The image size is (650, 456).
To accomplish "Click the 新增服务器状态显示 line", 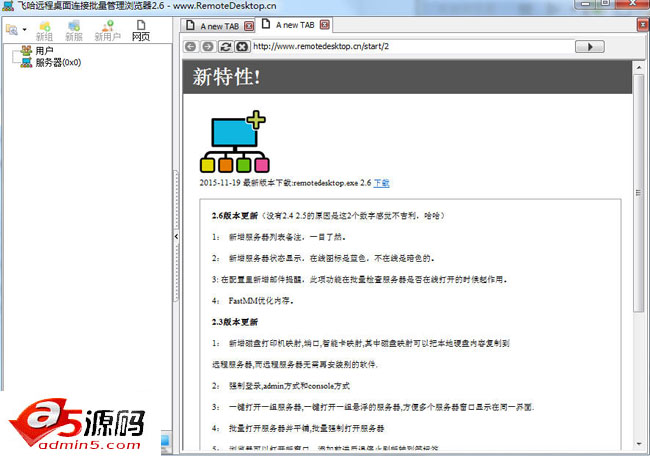I will pyautogui.click(x=323, y=258).
